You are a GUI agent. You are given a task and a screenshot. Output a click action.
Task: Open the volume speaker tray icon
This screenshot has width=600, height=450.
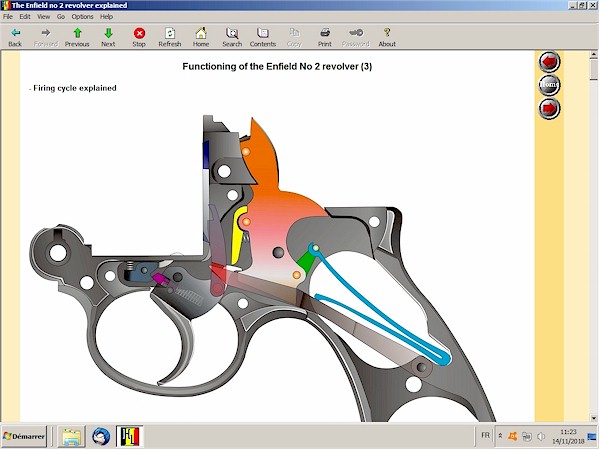coord(541,436)
